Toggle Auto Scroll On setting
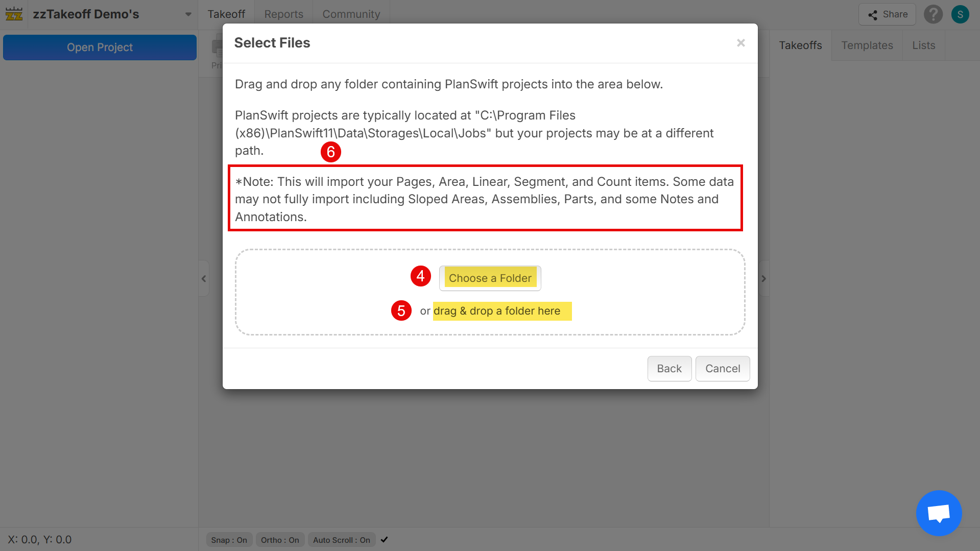980x551 pixels. tap(342, 540)
